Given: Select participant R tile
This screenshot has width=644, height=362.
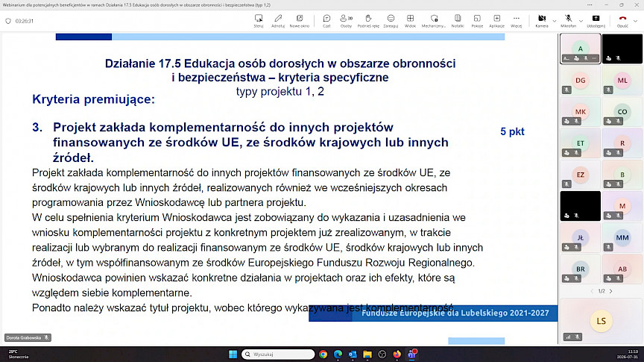Looking at the screenshot, I should pyautogui.click(x=622, y=143).
